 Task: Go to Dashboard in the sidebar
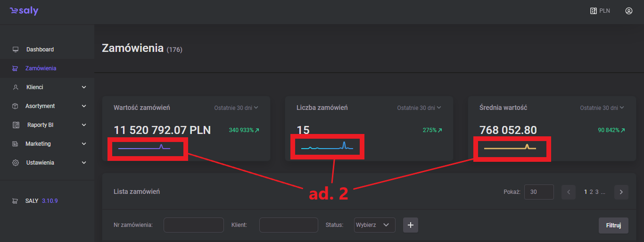click(x=40, y=50)
